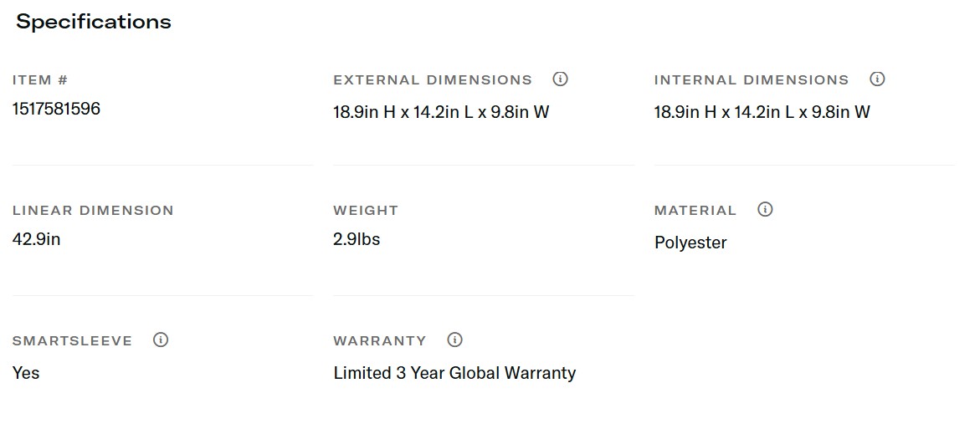Show the Material info icon details

(x=765, y=210)
